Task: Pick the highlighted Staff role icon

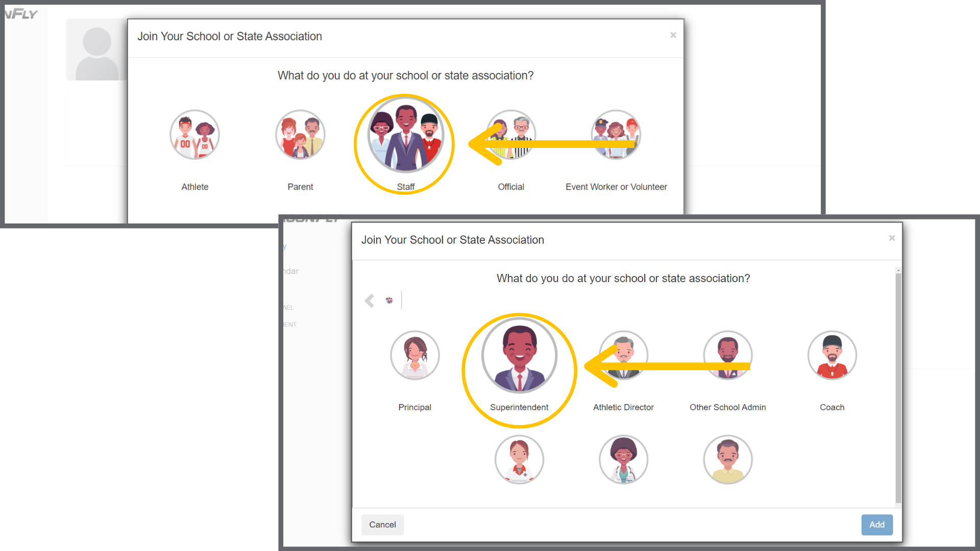Action: (x=406, y=135)
